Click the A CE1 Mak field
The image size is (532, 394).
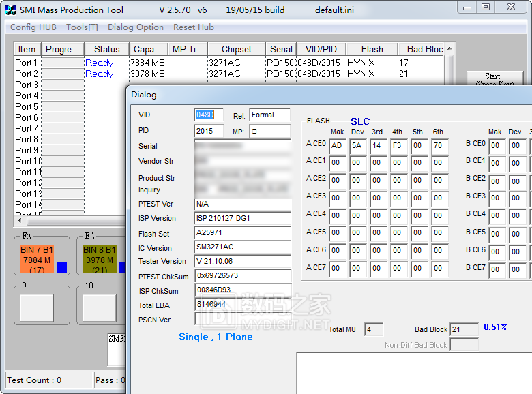click(x=338, y=163)
